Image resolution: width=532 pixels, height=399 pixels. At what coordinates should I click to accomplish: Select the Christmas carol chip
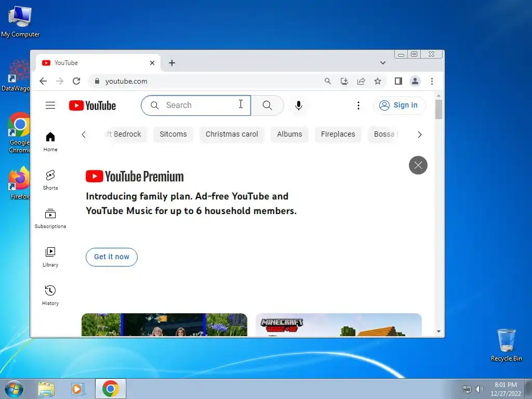click(x=232, y=135)
